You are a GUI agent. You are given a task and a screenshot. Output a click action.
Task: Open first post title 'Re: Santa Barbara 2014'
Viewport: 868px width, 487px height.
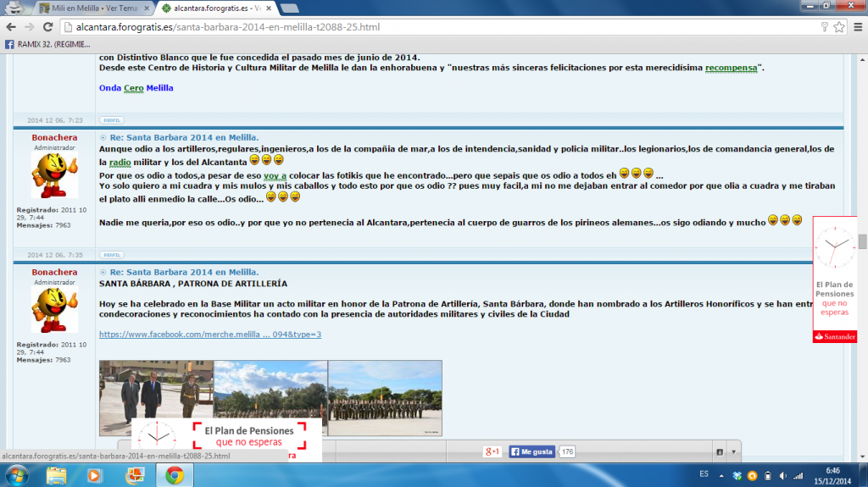pos(184,137)
